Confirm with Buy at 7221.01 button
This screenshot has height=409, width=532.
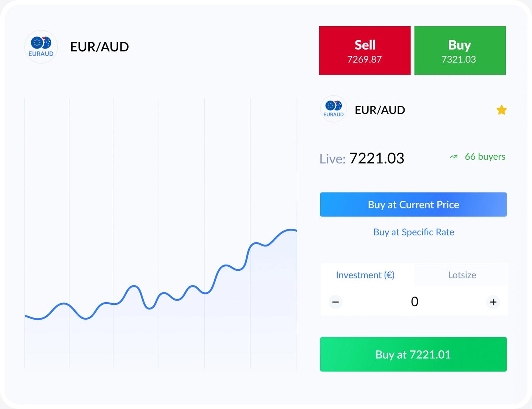[x=413, y=354]
